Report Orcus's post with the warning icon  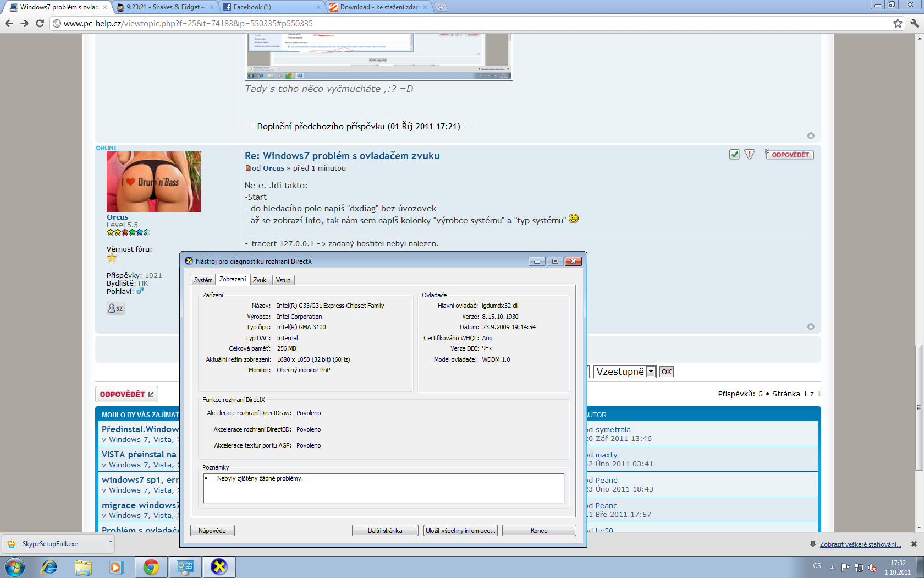[x=750, y=155]
